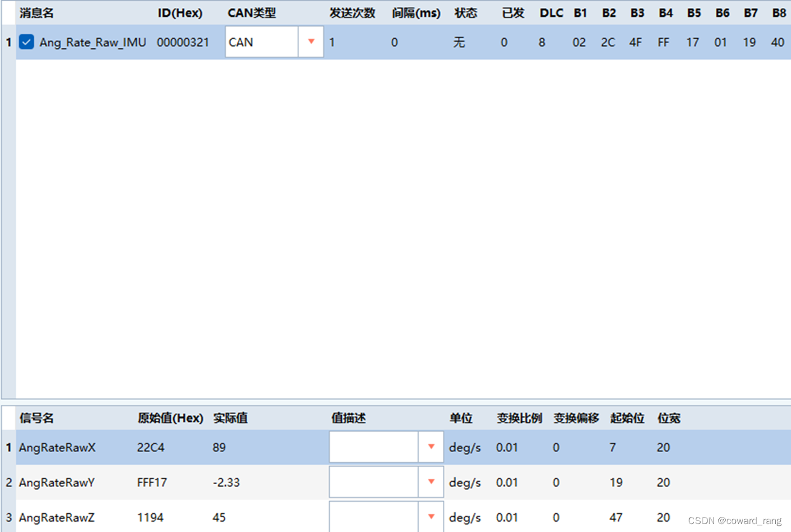Click start bit 7 of AngRateRawX
Image resolution: width=791 pixels, height=532 pixels.
click(613, 447)
